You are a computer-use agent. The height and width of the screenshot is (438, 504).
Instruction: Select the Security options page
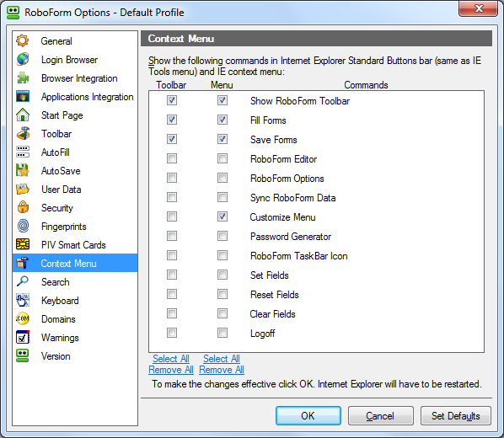pyautogui.click(x=75, y=207)
